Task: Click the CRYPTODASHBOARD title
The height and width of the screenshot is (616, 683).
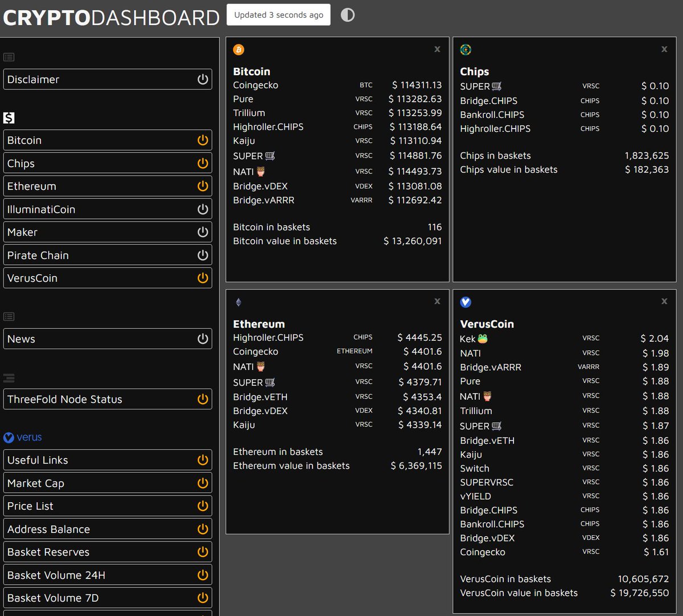Action: (x=112, y=18)
